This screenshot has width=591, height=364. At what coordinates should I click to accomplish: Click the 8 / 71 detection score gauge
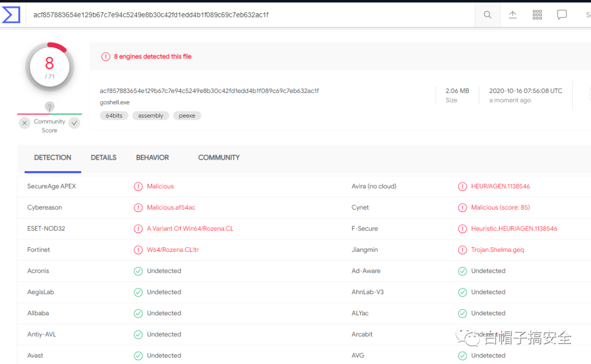49,67
